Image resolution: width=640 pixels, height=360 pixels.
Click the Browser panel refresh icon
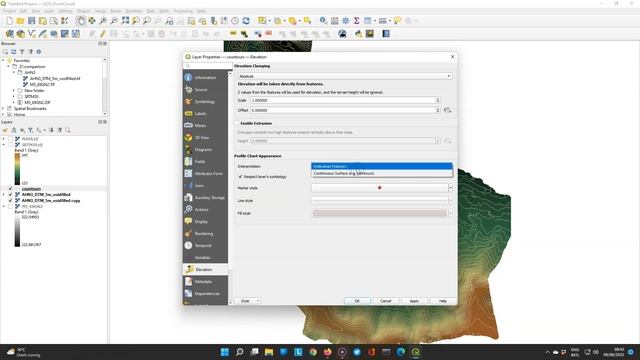13,52
